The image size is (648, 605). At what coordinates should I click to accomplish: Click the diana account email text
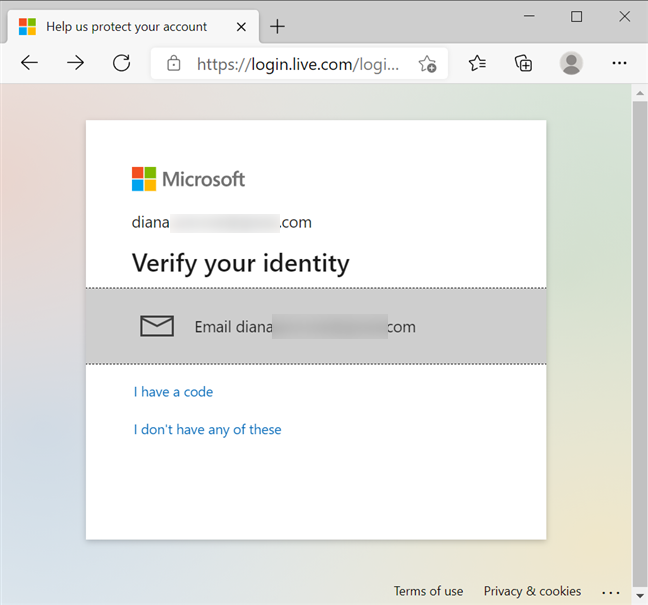222,222
